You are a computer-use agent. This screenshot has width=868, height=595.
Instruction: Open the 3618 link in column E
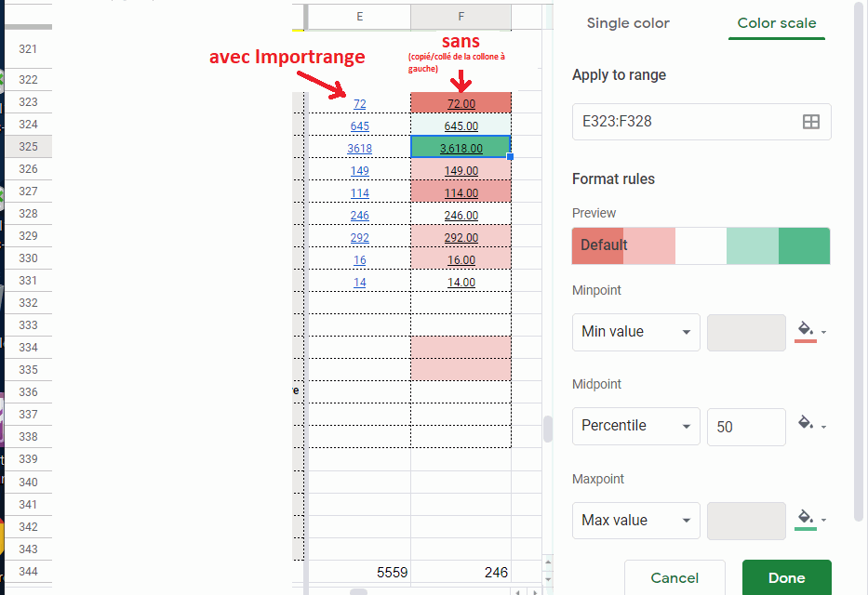(360, 148)
